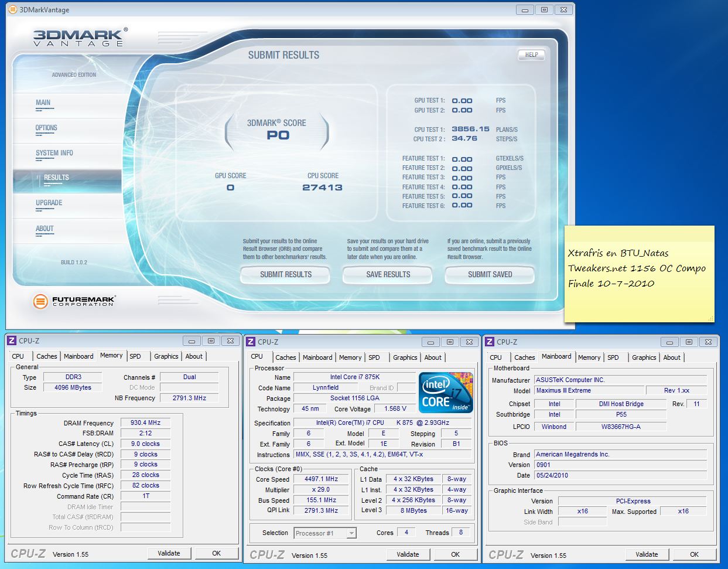Click the DRAM Frequency field 930.4 MHz
The image size is (728, 569).
[146, 423]
